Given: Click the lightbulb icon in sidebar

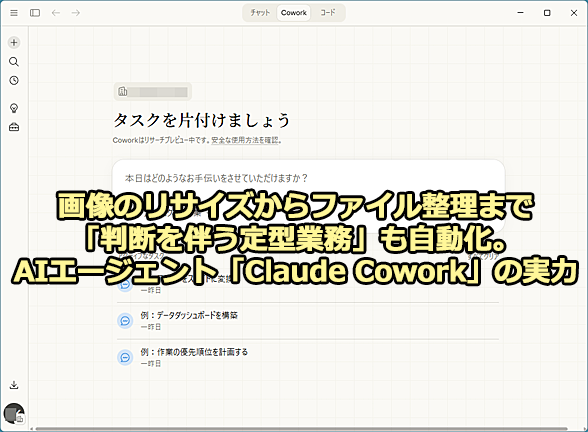Looking at the screenshot, I should click(x=14, y=108).
